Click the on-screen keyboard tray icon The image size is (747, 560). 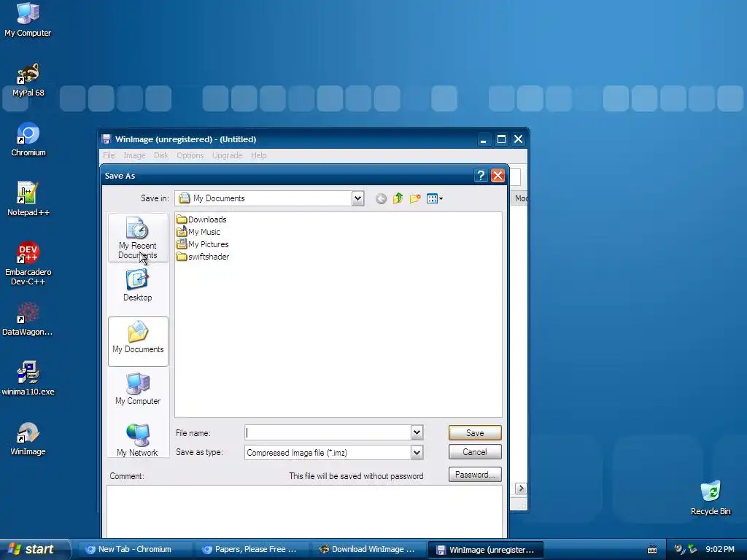(x=653, y=550)
